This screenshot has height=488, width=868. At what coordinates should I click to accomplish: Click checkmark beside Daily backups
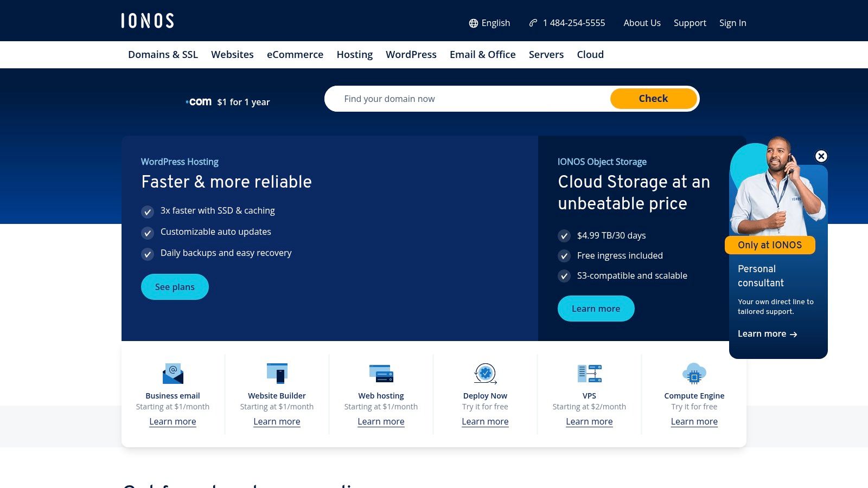(x=148, y=254)
